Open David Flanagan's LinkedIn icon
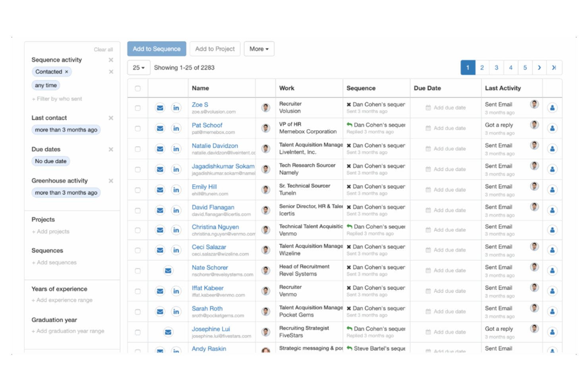Image resolution: width=588 pixels, height=392 pixels. [176, 210]
